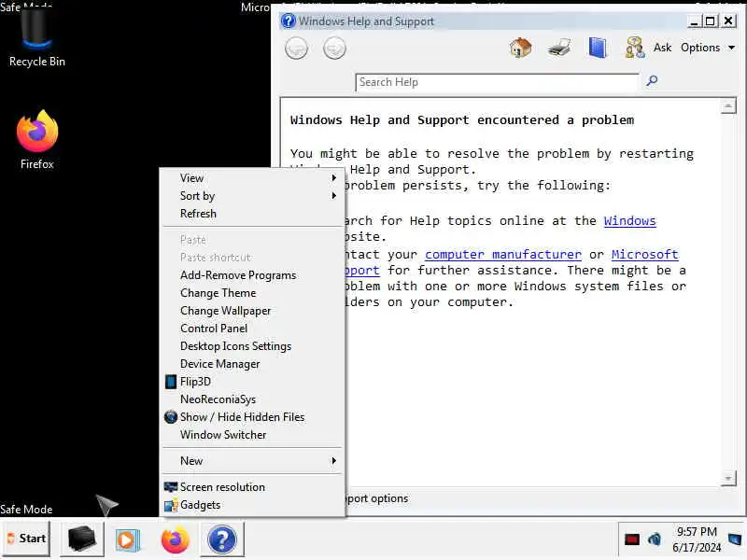
Task: Select Change Theme entry
Action: (x=252, y=293)
